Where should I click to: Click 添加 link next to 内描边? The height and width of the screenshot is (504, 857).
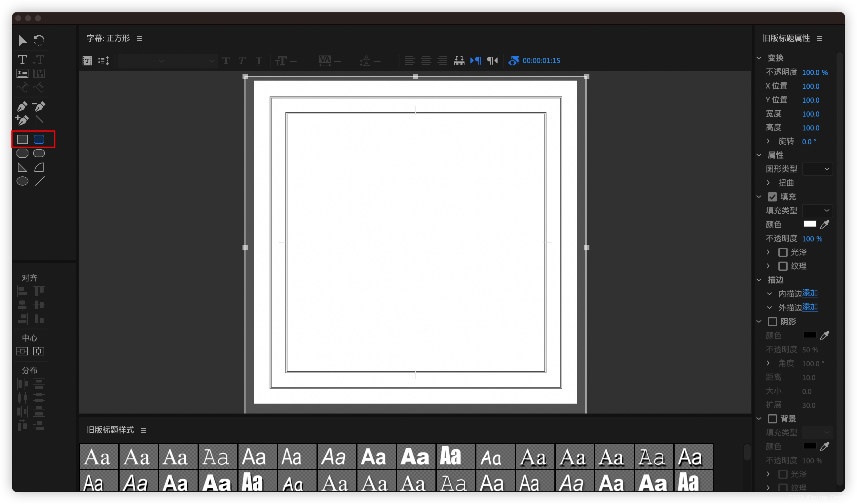(x=810, y=293)
